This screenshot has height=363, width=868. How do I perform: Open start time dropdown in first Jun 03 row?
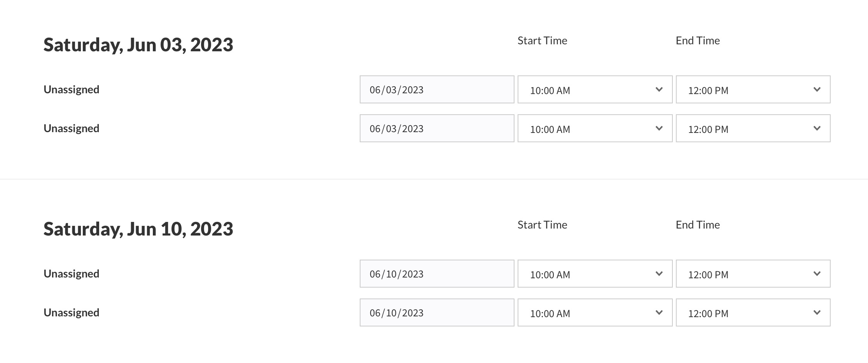click(x=595, y=90)
